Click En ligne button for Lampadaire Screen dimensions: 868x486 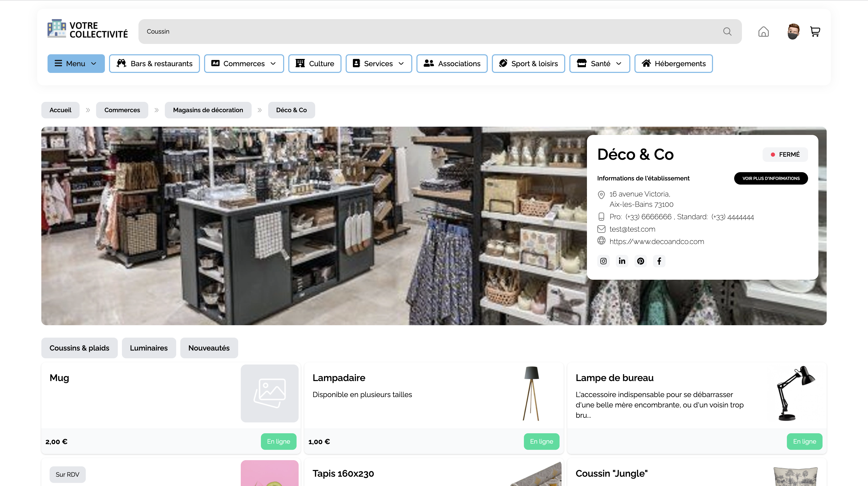(x=541, y=442)
